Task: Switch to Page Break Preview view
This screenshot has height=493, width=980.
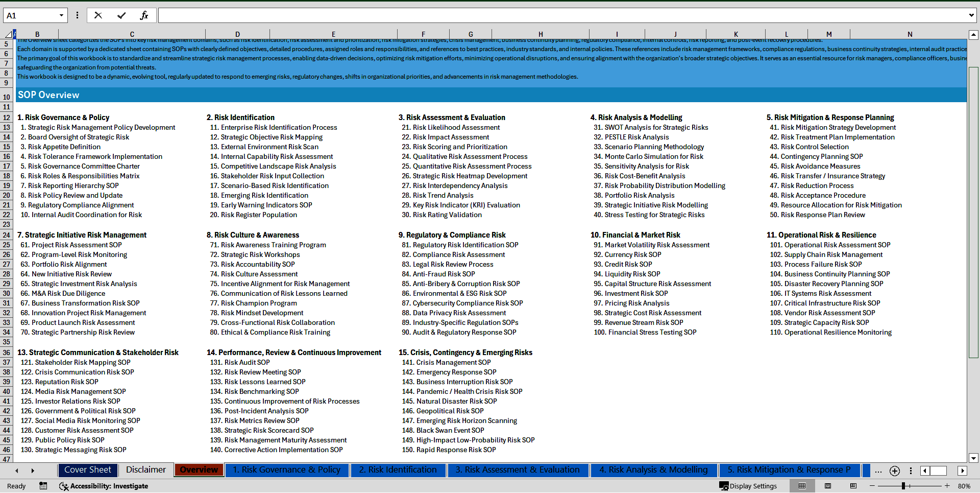Action: tap(853, 486)
